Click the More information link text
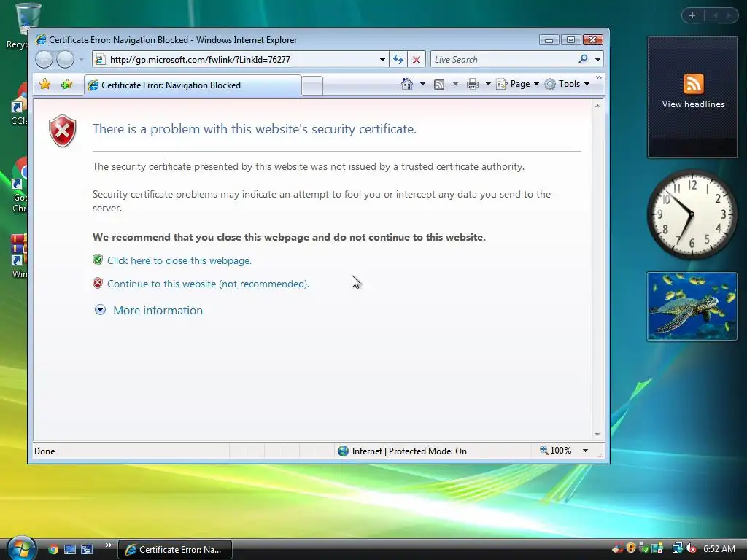This screenshot has height=560, width=747. click(158, 310)
